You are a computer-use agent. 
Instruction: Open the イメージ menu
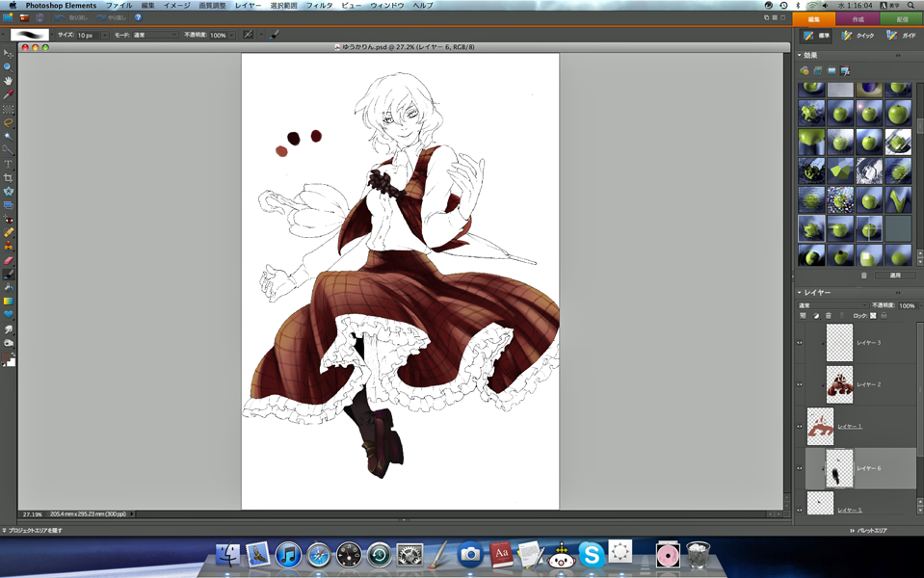(x=176, y=6)
